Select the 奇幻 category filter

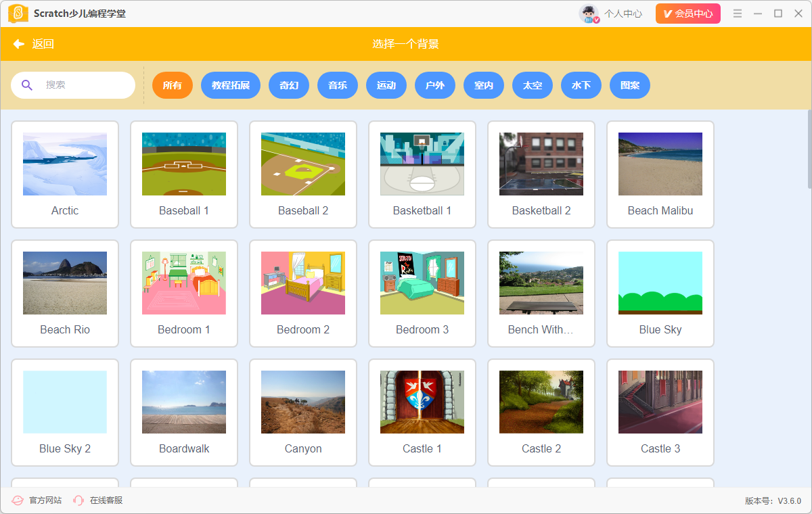tap(289, 85)
